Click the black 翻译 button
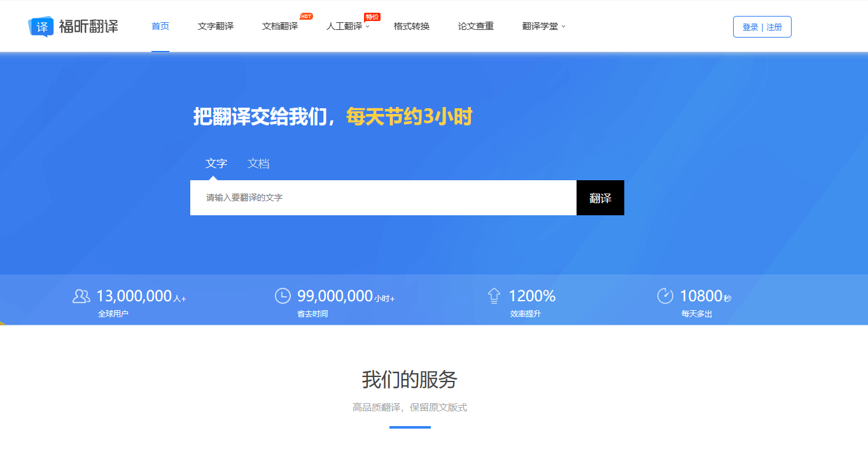 click(600, 197)
